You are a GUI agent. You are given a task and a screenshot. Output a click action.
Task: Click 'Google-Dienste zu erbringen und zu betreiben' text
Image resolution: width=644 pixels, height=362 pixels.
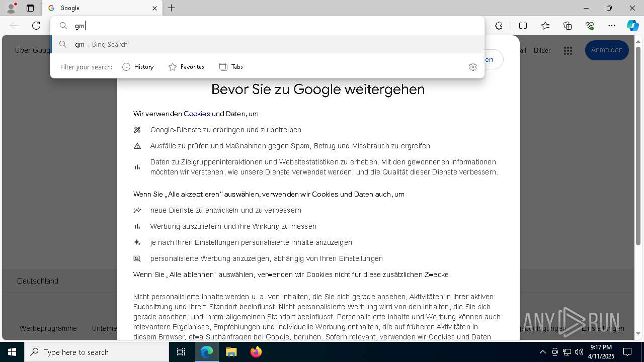point(226,130)
